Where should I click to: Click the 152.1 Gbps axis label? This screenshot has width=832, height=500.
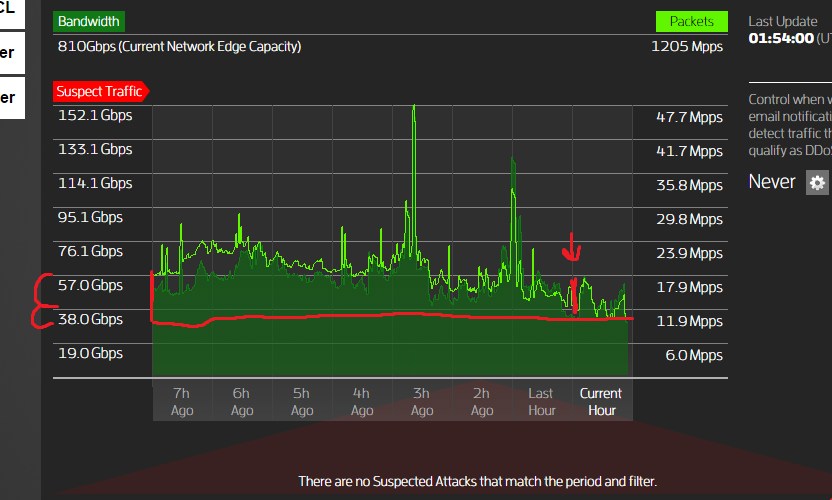click(95, 116)
